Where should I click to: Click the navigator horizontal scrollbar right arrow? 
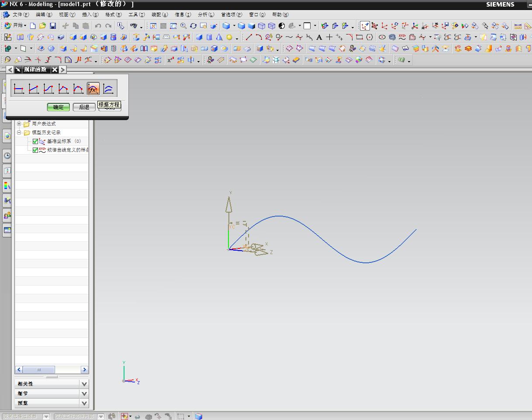pos(84,370)
